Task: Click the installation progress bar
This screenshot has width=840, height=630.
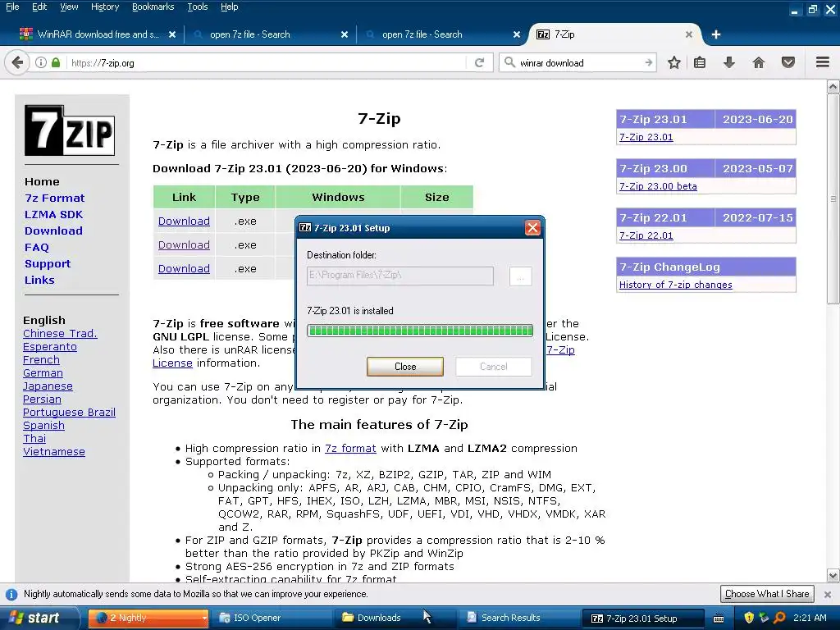Action: (x=420, y=331)
